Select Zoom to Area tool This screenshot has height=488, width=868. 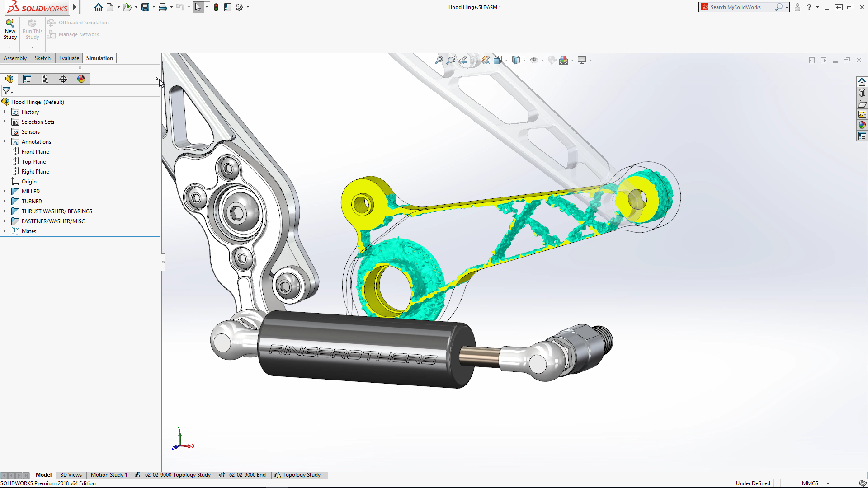pyautogui.click(x=451, y=60)
